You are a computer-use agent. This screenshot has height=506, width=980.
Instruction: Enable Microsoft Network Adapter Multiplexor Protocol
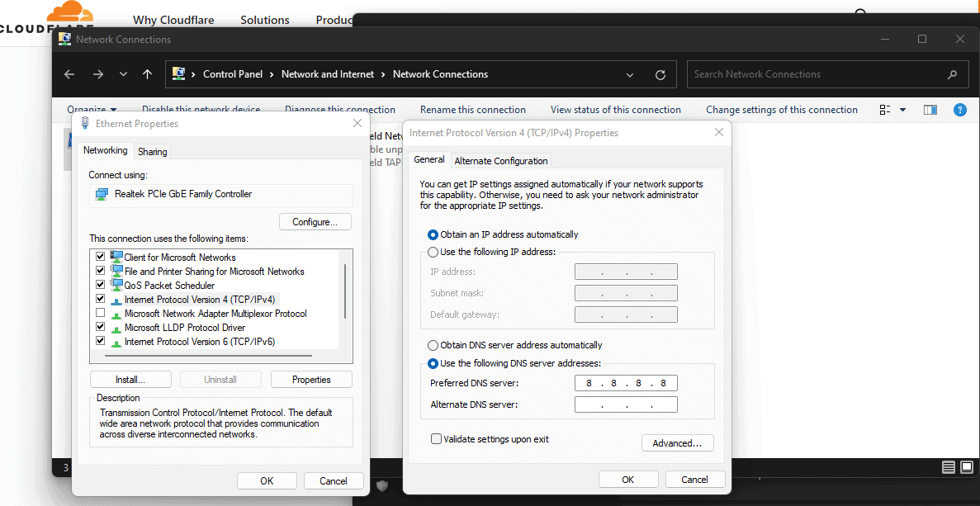tap(100, 312)
